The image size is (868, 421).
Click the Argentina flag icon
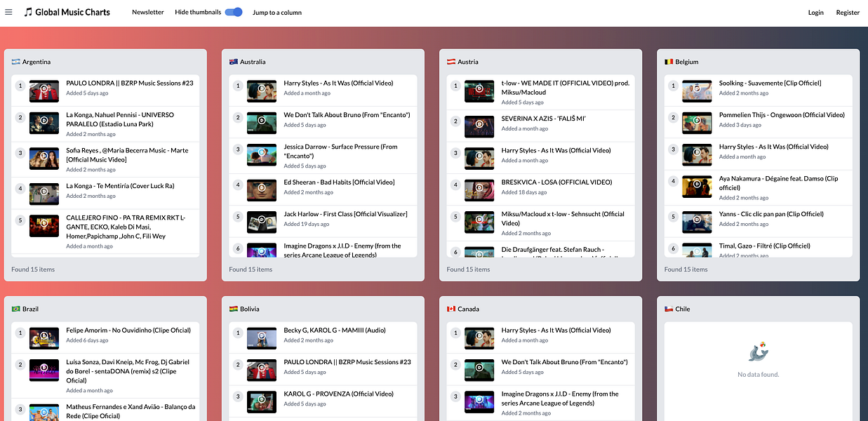coord(15,62)
